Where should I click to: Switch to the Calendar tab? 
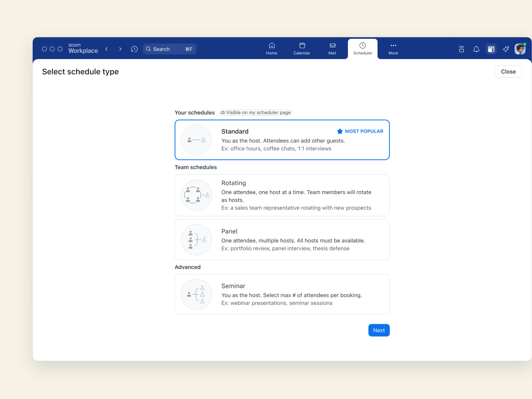tap(302, 49)
